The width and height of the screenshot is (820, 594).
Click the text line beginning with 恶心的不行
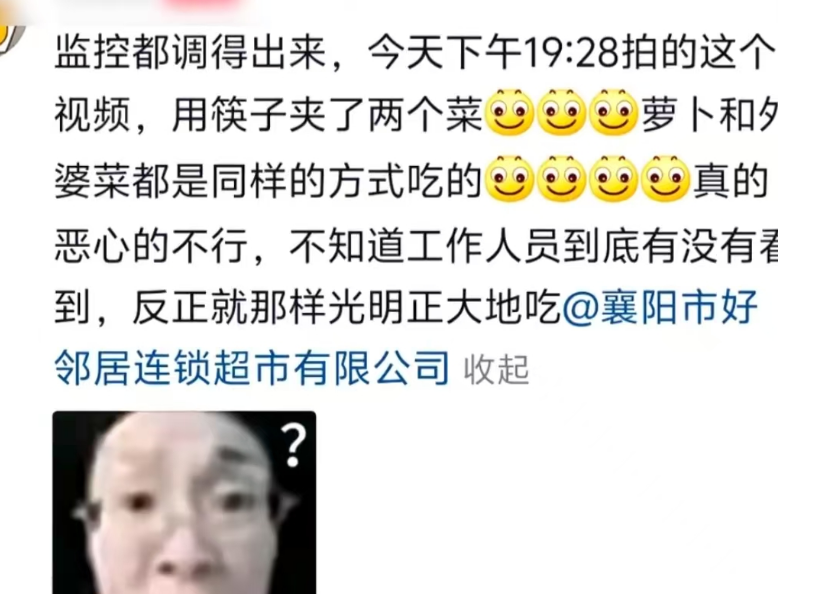point(416,245)
